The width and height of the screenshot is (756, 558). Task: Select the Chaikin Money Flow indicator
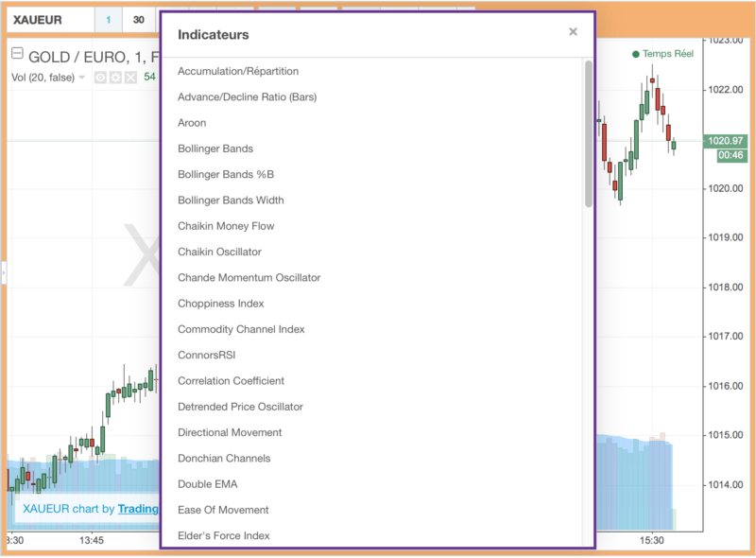click(224, 226)
